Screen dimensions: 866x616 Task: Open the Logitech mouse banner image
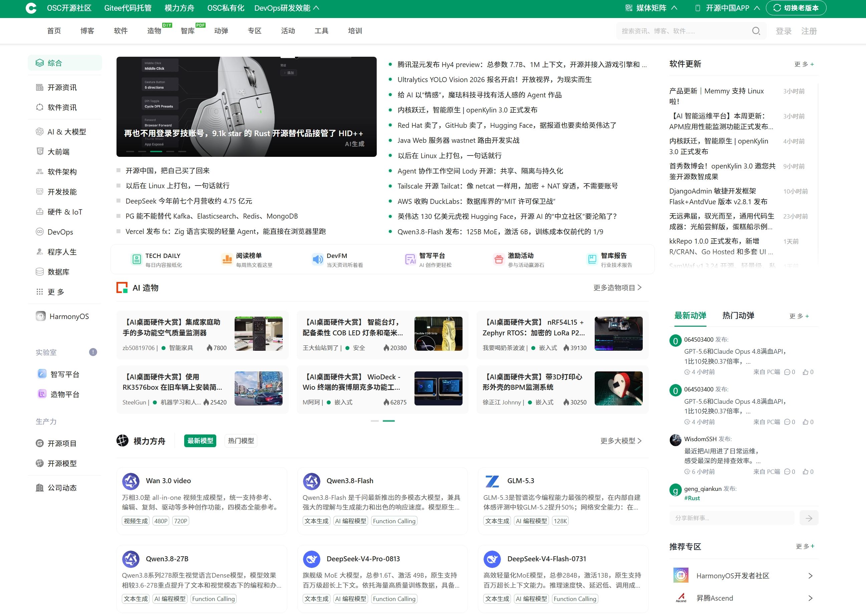(x=247, y=106)
